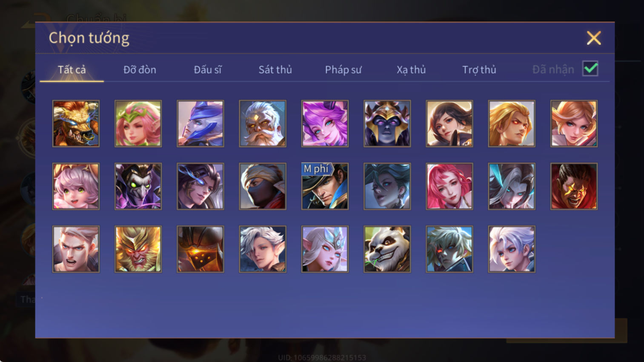Select the pink-haired flower crown hero

tap(138, 124)
